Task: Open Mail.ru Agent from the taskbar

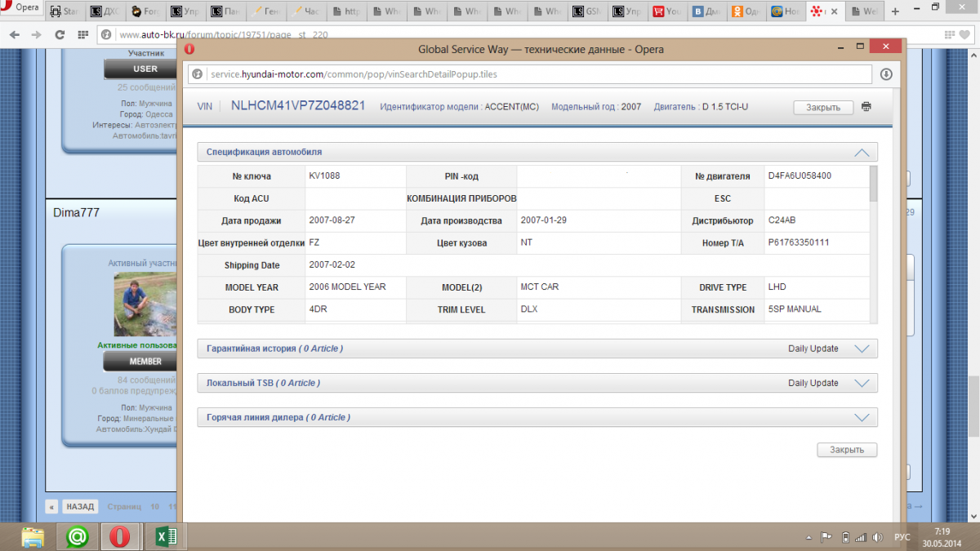Action: [77, 536]
